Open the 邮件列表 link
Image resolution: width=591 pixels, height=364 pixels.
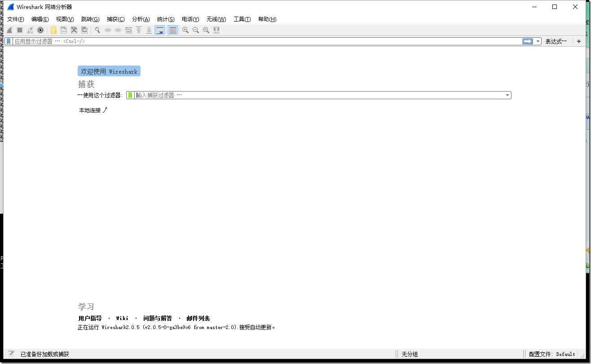click(198, 318)
